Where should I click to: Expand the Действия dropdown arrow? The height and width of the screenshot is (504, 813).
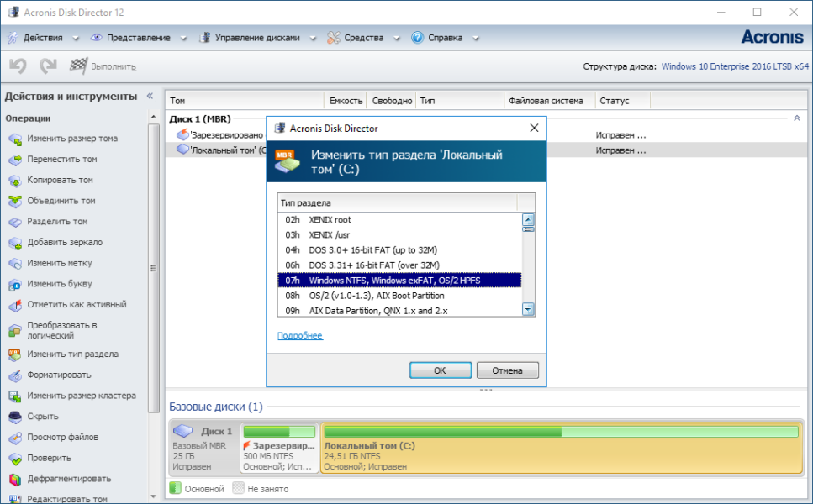point(76,38)
